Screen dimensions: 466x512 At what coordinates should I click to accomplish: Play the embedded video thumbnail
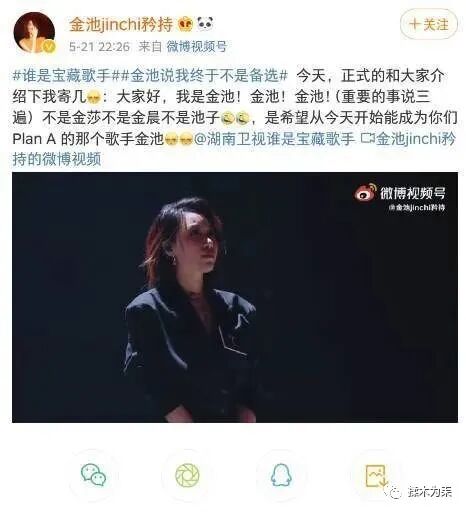point(235,297)
